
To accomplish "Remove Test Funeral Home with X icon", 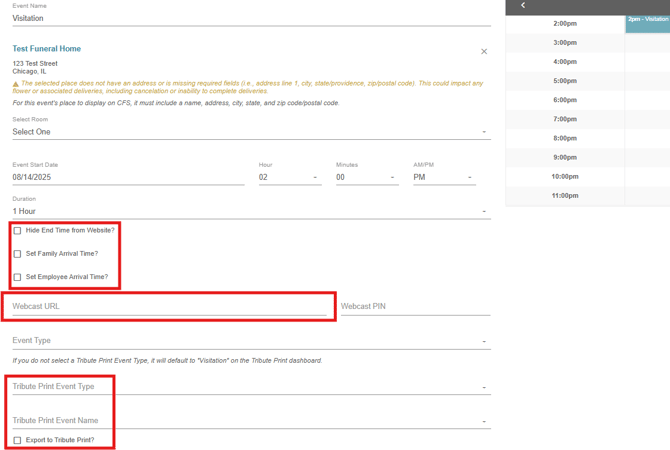I will pyautogui.click(x=484, y=51).
